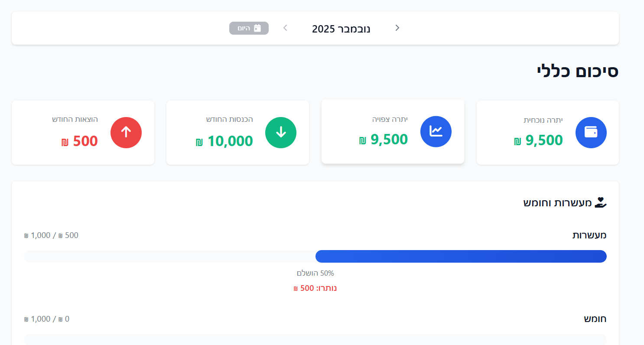Click the hand-with-heart icon beside מעשרות וחומש
Image resolution: width=644 pixels, height=345 pixels.
point(600,202)
